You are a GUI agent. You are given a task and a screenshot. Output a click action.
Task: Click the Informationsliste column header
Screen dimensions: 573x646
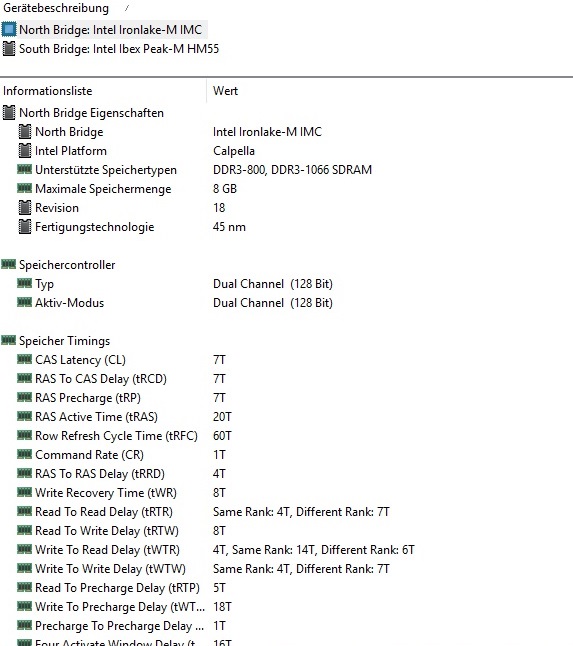click(x=48, y=91)
